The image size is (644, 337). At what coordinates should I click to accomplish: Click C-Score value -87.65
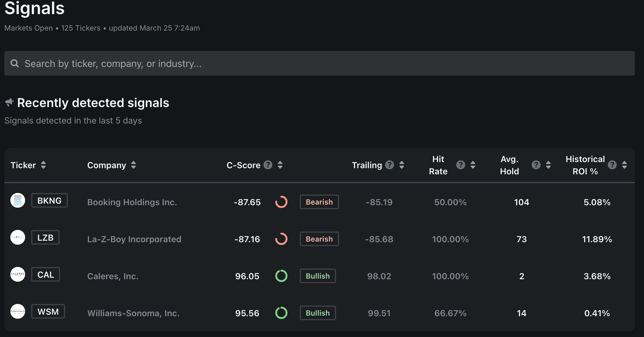[247, 202]
